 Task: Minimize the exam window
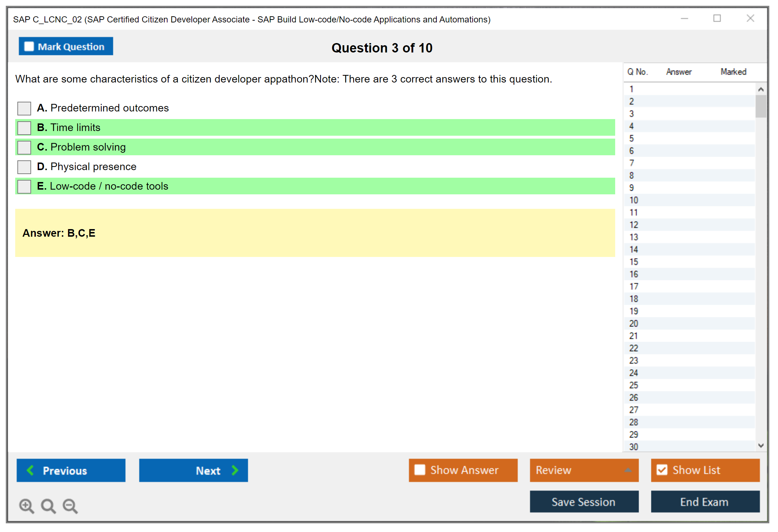pyautogui.click(x=684, y=18)
